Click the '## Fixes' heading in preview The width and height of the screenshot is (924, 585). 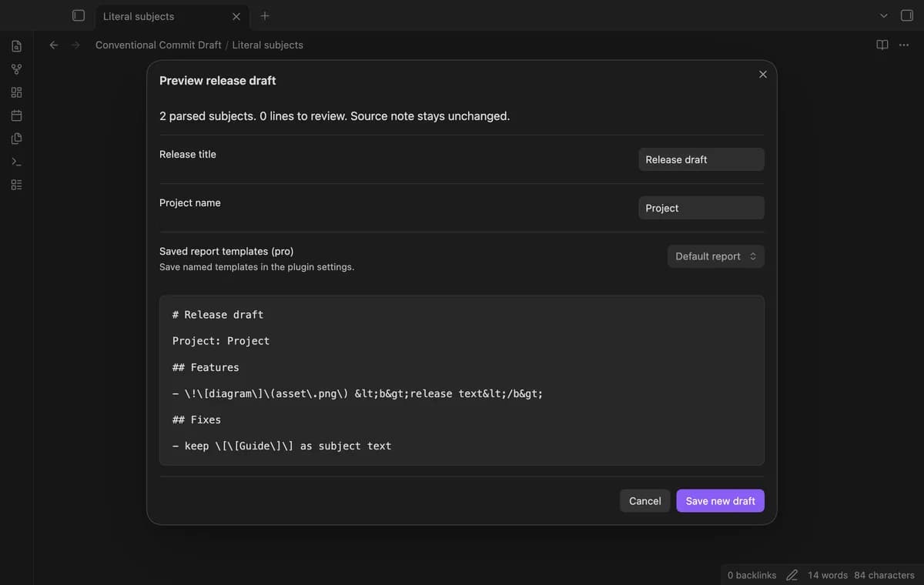pyautogui.click(x=196, y=420)
